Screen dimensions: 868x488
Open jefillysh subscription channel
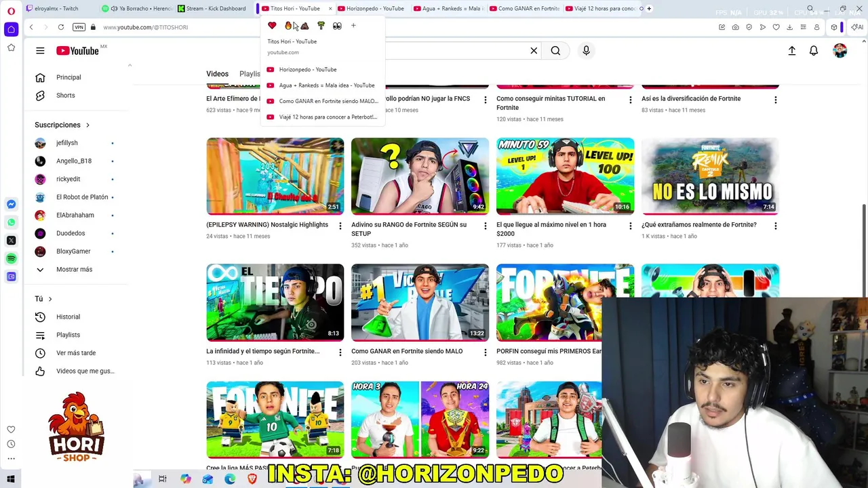tap(67, 143)
